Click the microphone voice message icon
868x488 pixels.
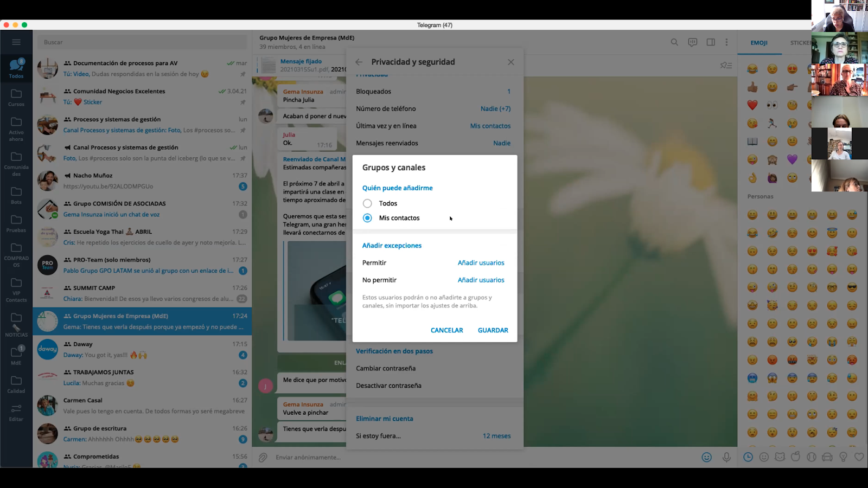point(726,457)
